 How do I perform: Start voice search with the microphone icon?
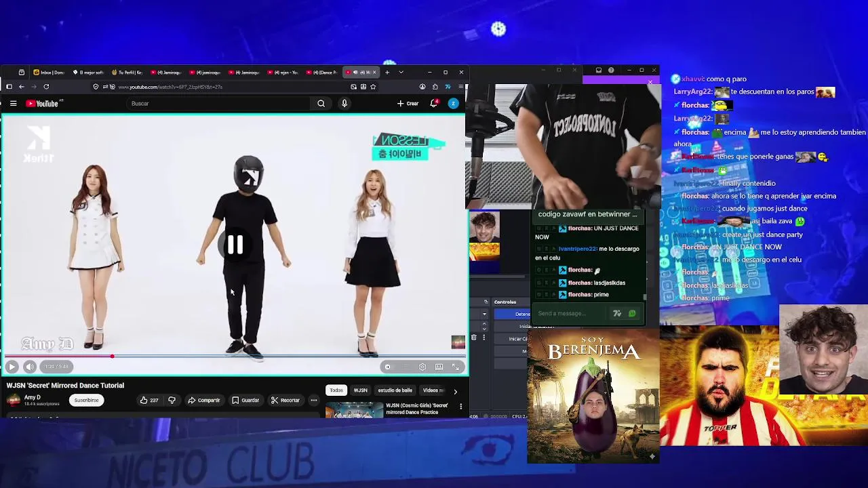tap(344, 104)
